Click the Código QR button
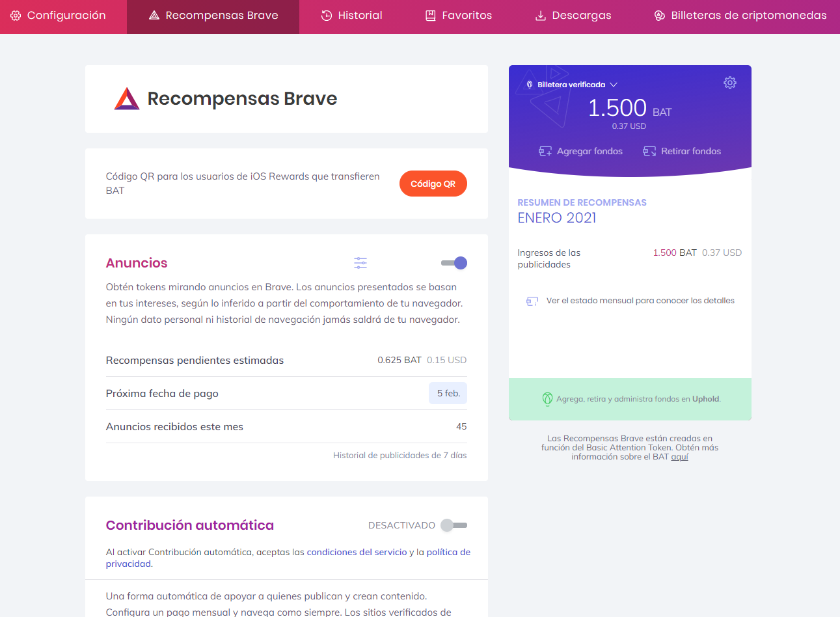This screenshot has height=617, width=840. 433,184
